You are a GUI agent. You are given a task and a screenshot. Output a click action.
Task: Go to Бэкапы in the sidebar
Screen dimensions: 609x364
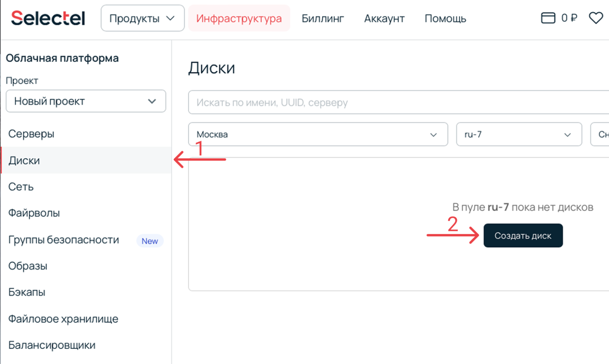(x=27, y=292)
